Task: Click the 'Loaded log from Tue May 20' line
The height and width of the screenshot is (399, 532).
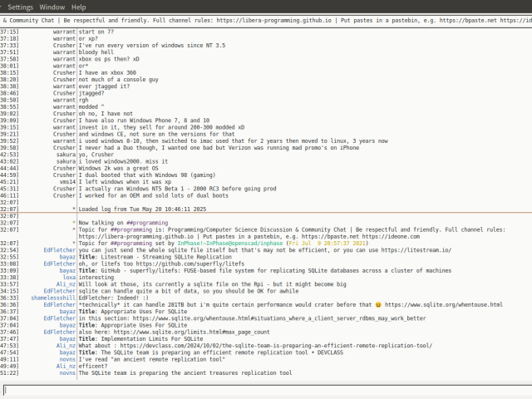Action: [142, 209]
